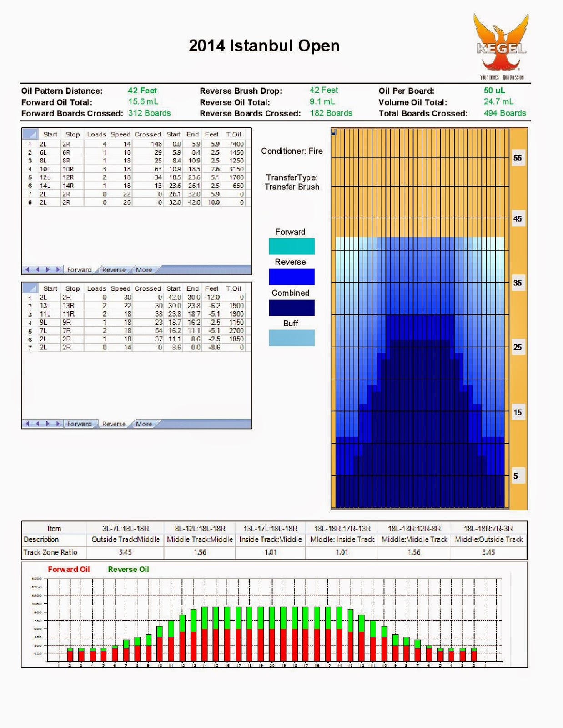563x728 pixels.
Task: Click the 1850 T.Oil cell
Action: tap(234, 339)
